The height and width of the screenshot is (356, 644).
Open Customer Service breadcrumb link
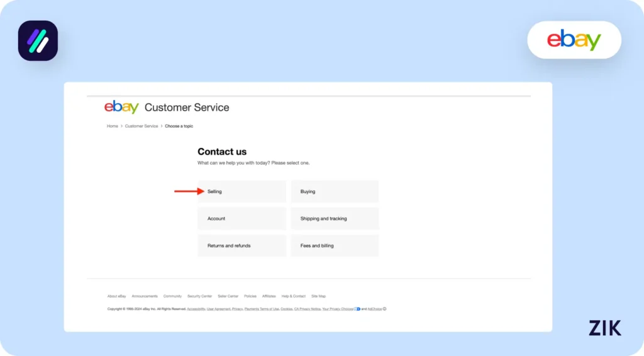142,126
